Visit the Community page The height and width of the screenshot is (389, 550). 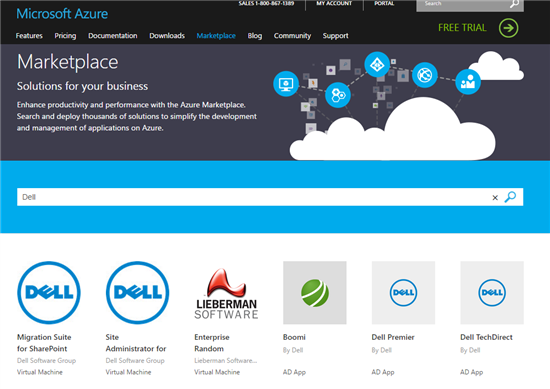[x=292, y=36]
